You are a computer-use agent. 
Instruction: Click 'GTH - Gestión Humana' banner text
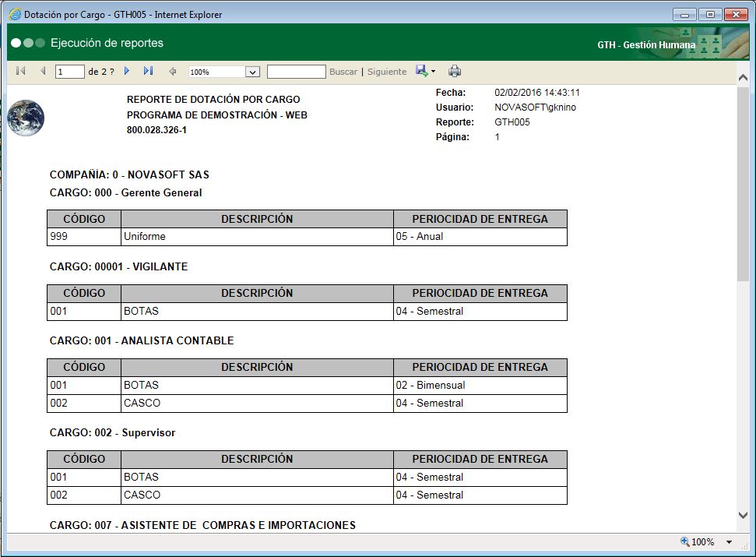coord(646,45)
